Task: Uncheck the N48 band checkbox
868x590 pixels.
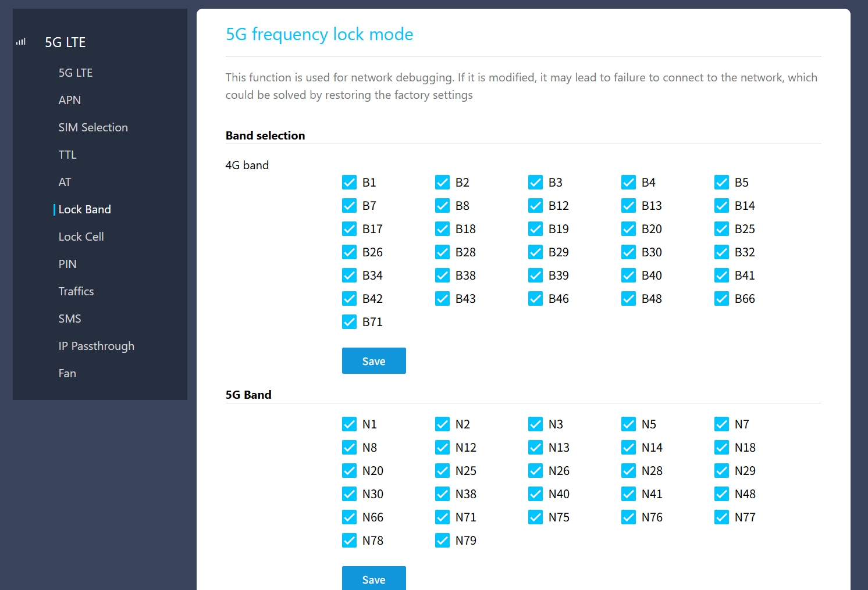Action: [721, 494]
